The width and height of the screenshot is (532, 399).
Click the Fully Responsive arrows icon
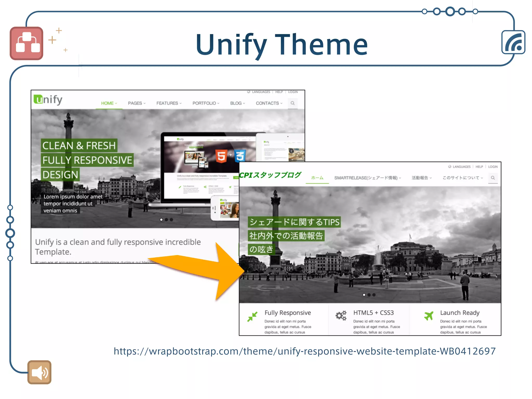pos(252,317)
